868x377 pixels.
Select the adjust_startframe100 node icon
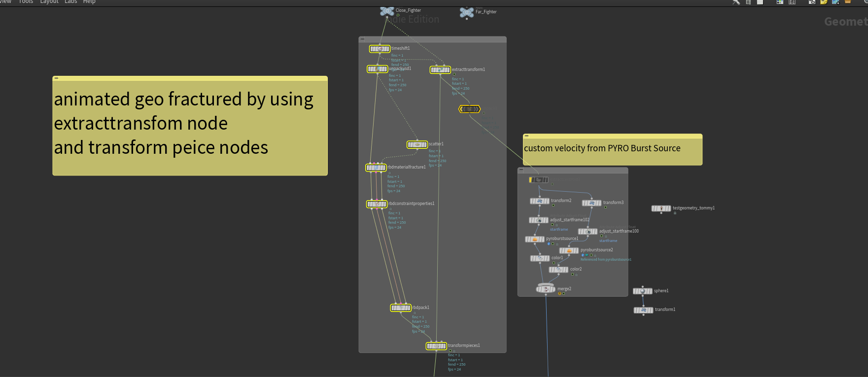click(588, 232)
